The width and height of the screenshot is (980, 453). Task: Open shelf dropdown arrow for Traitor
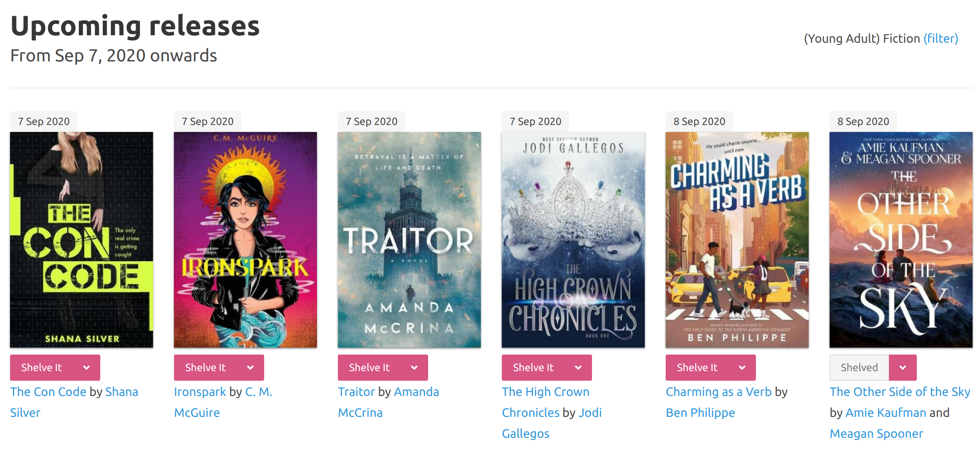click(414, 368)
